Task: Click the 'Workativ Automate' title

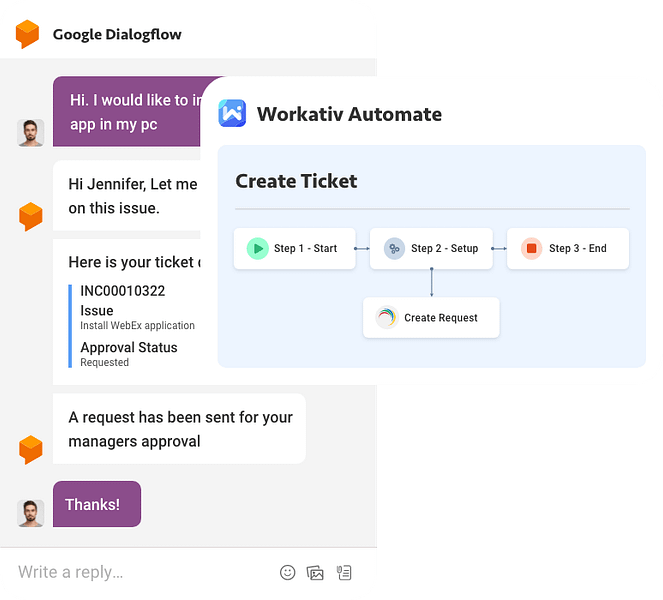Action: tap(349, 114)
